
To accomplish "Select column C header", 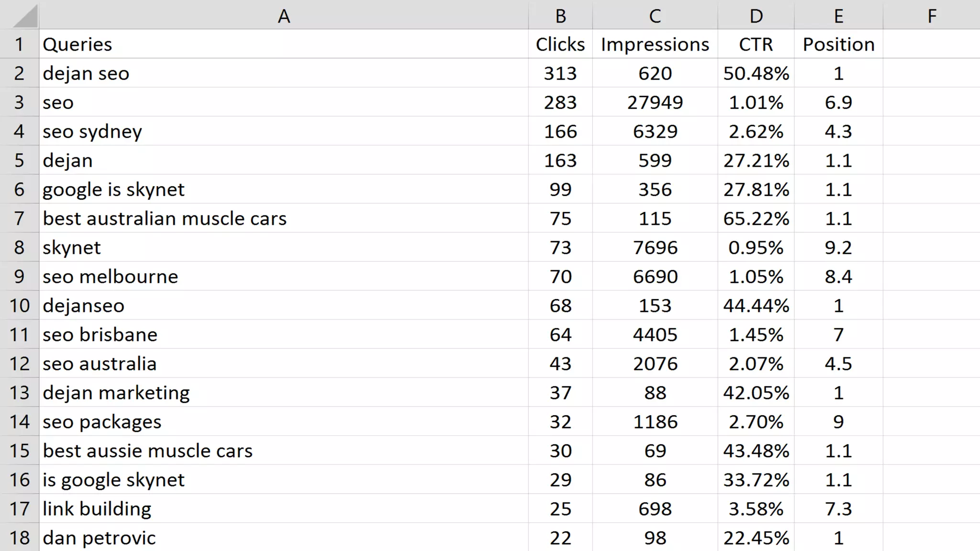I will tap(655, 16).
